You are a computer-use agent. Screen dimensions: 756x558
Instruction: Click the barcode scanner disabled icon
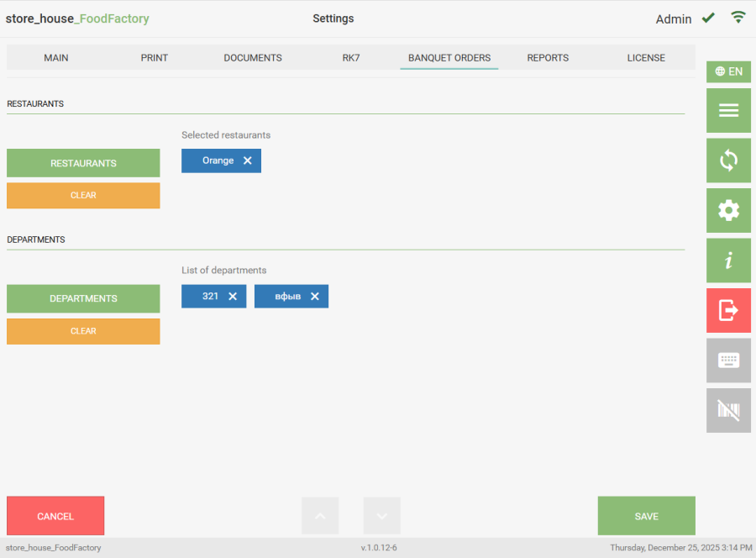pyautogui.click(x=728, y=410)
